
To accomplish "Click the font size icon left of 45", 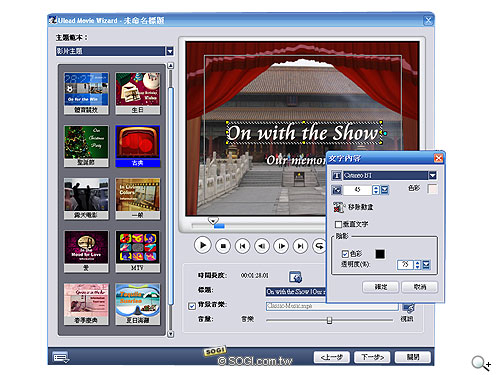I will (337, 190).
